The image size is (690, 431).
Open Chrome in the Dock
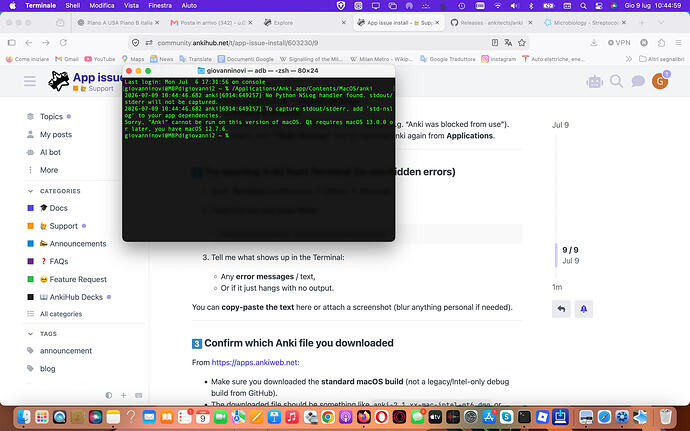point(328,416)
